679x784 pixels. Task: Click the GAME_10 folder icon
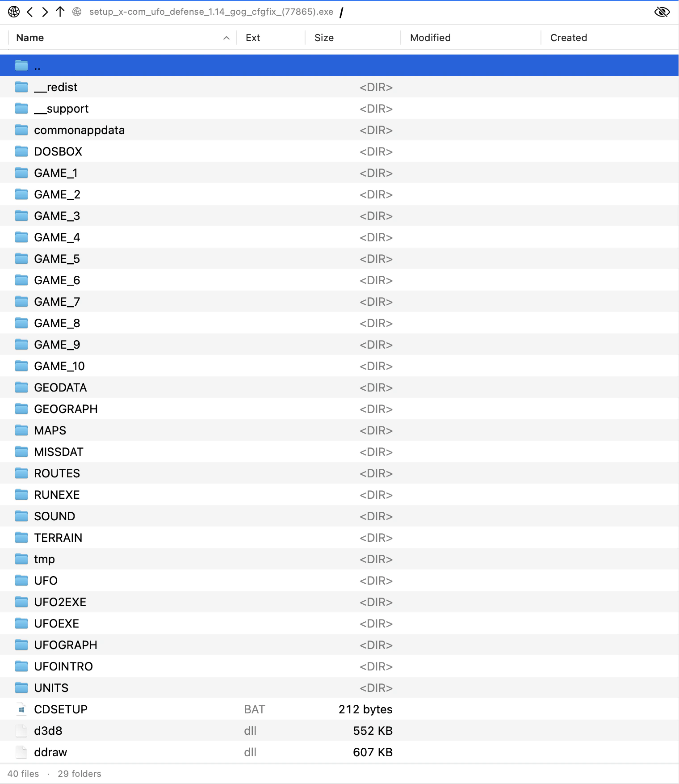pyautogui.click(x=21, y=366)
